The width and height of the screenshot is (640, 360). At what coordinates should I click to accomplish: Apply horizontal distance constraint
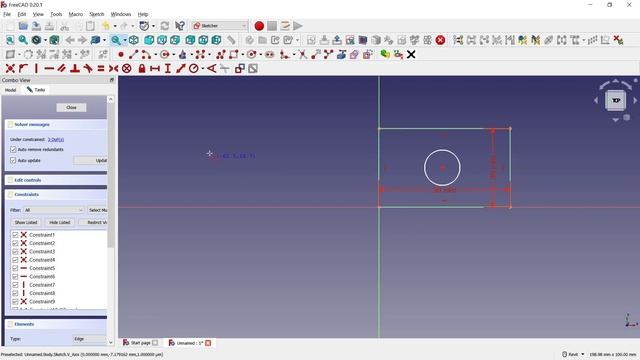[x=155, y=69]
